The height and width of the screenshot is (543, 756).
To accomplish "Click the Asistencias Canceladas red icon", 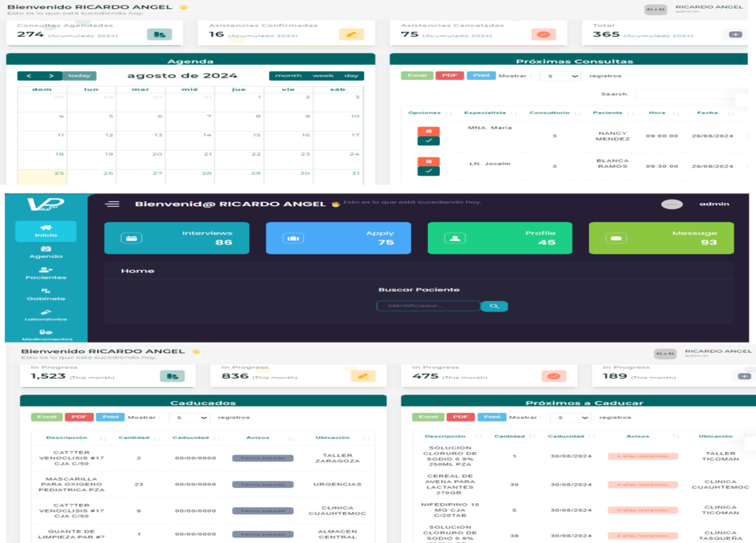I will click(544, 34).
